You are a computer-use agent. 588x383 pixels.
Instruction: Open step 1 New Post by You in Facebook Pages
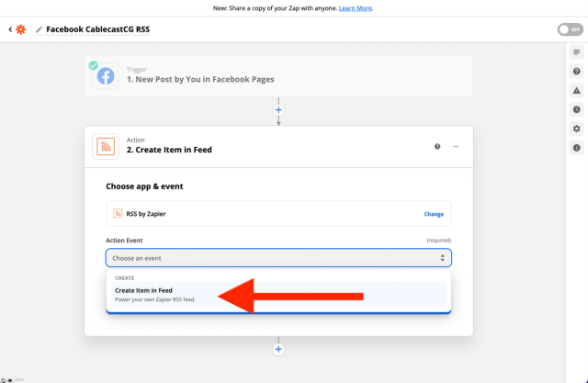(278, 75)
